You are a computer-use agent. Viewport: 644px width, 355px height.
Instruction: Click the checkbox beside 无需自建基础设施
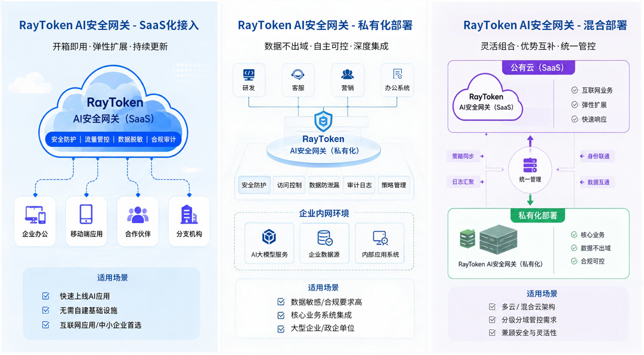tap(45, 310)
